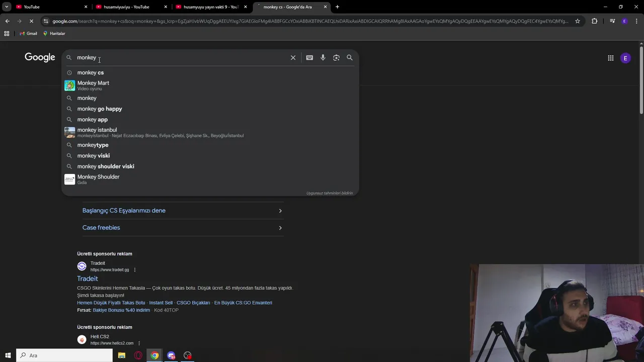Open Discord from the taskbar
Image resolution: width=644 pixels, height=362 pixels.
tap(171, 355)
